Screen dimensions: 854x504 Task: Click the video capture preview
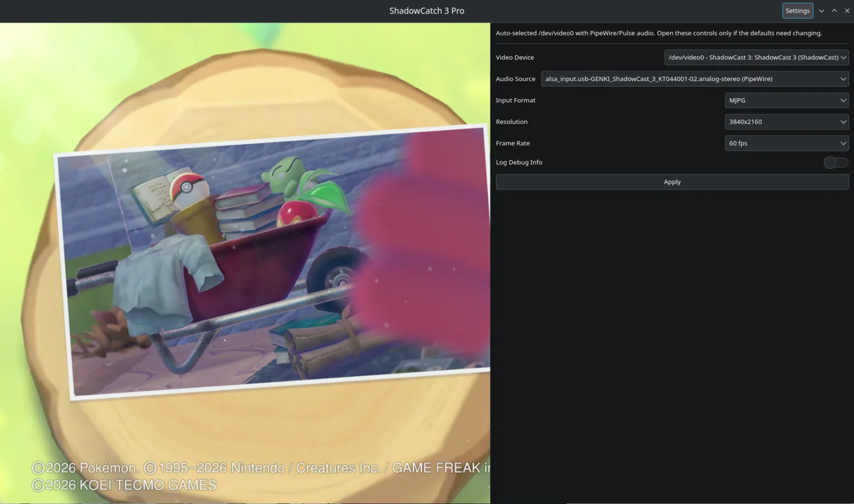[x=245, y=263]
